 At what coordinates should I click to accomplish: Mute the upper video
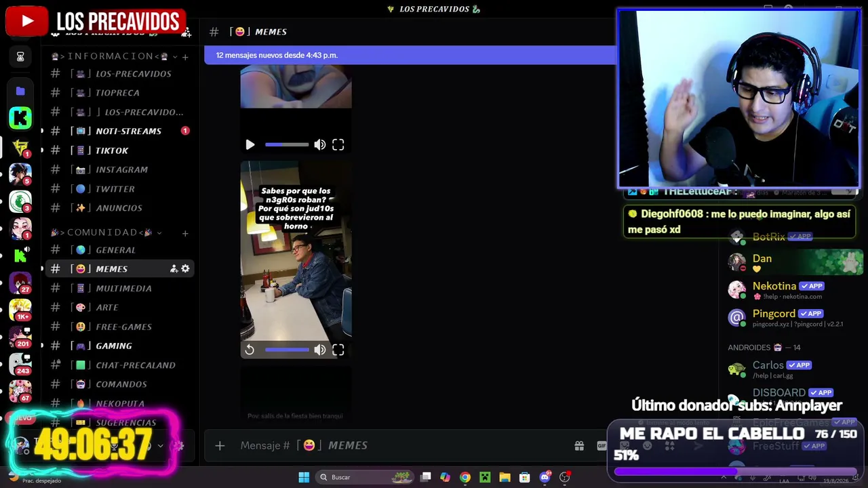point(320,144)
